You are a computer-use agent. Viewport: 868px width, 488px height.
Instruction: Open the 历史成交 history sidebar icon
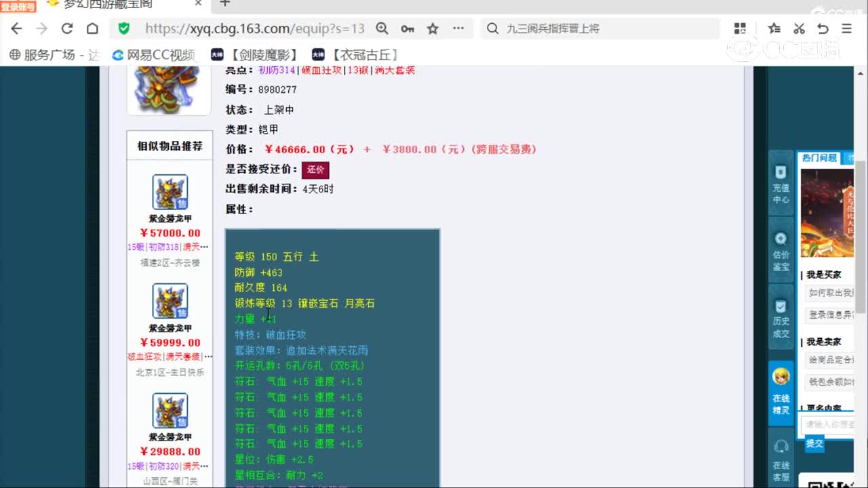click(x=781, y=318)
